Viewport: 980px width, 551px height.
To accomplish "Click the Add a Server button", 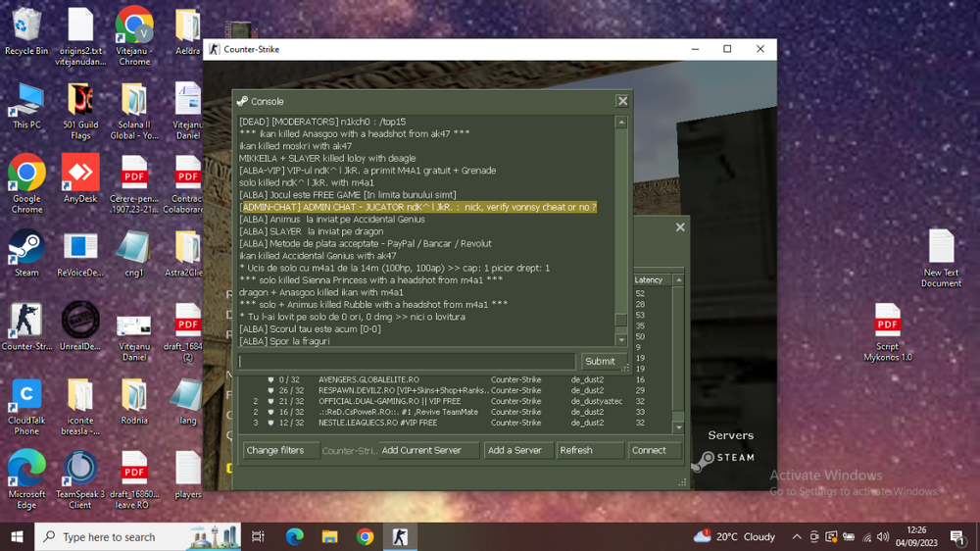I will (x=518, y=450).
